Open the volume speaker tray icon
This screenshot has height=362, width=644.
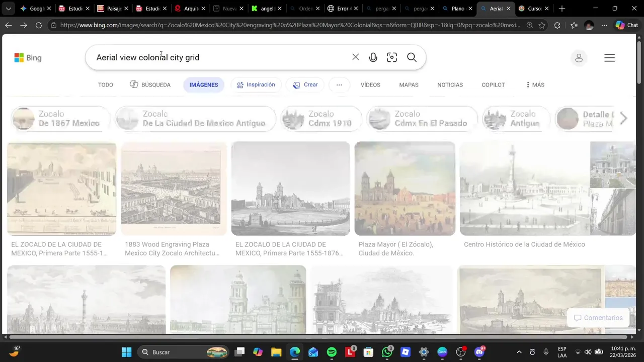point(588,352)
